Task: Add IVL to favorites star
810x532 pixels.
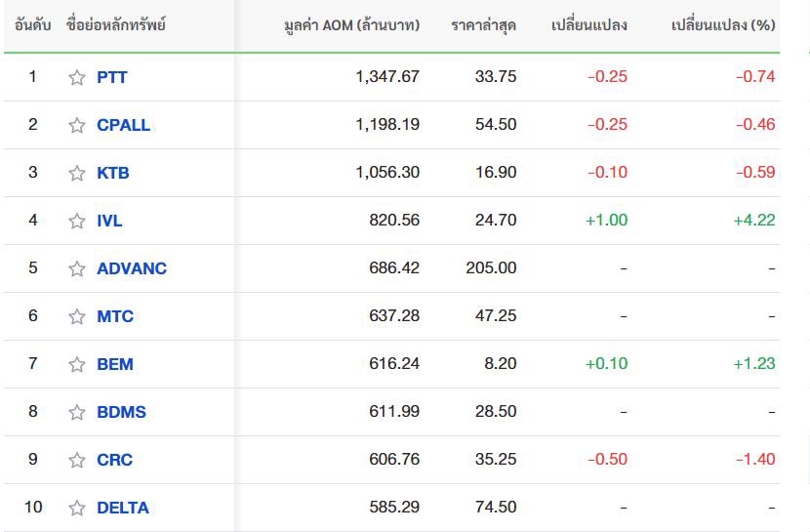Action: [x=77, y=221]
